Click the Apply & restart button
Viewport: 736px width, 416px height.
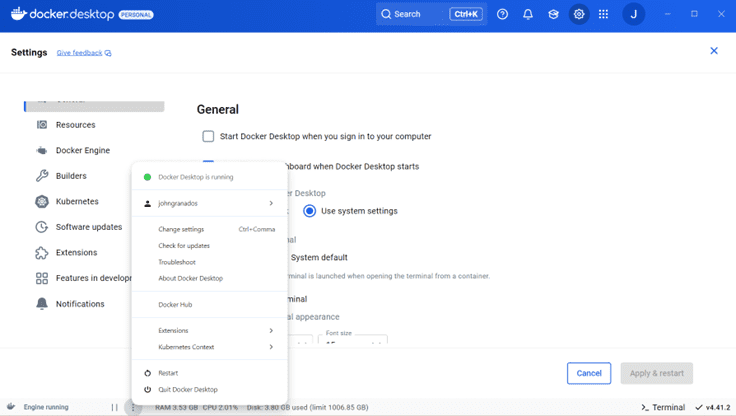657,373
